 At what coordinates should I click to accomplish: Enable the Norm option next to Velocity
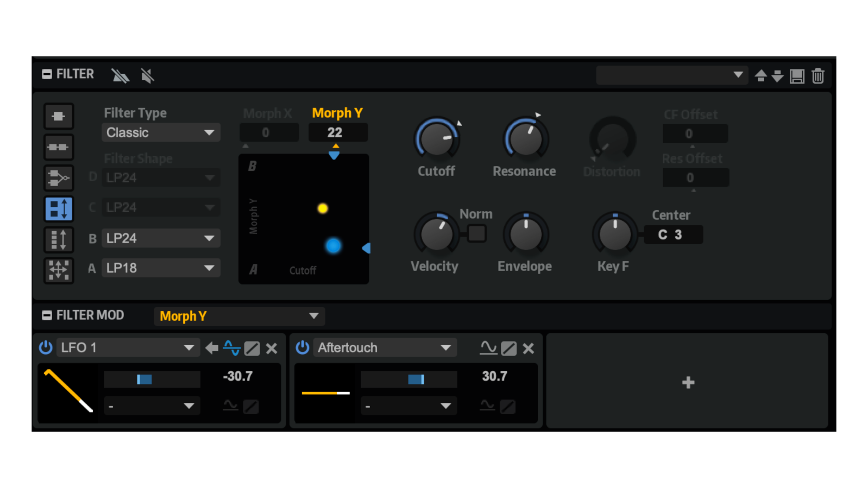477,233
